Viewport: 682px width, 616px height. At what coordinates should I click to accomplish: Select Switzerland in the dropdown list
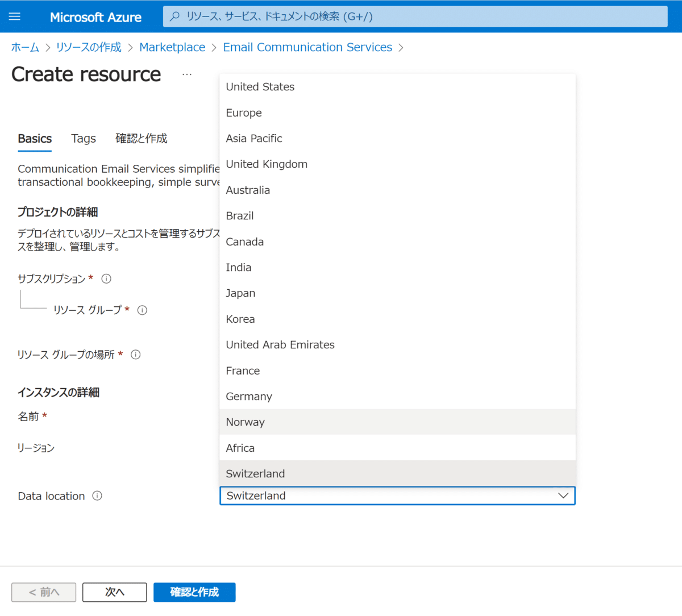pyautogui.click(x=397, y=473)
